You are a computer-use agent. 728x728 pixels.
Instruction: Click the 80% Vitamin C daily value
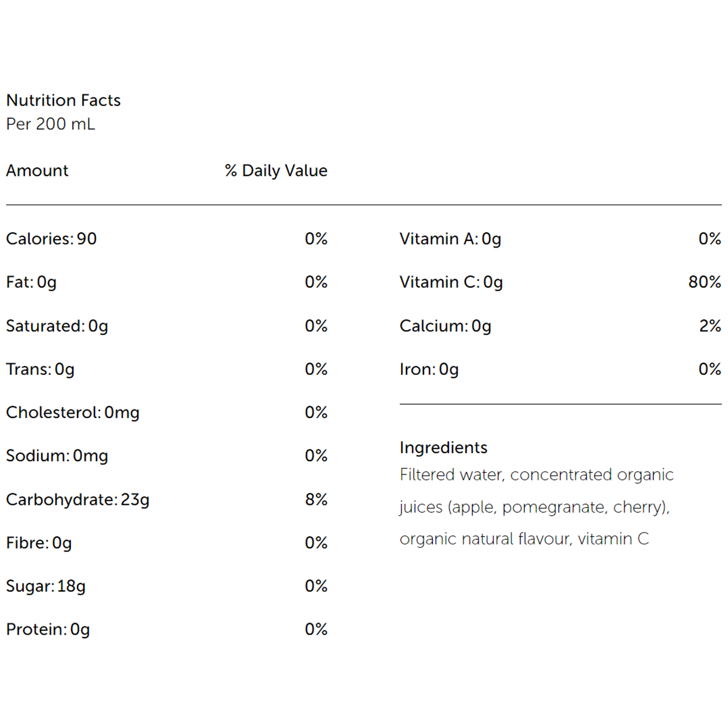click(704, 282)
